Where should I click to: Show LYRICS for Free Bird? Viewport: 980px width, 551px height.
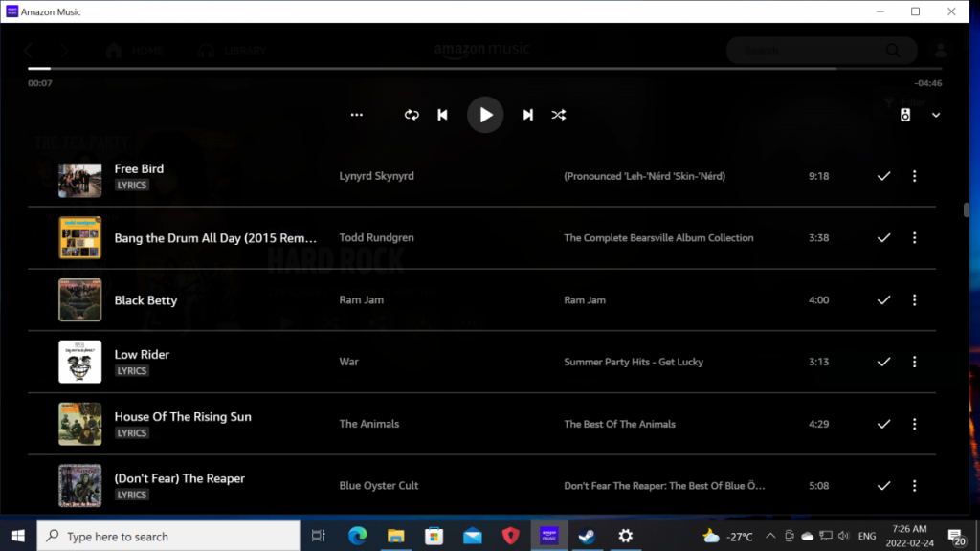point(132,185)
